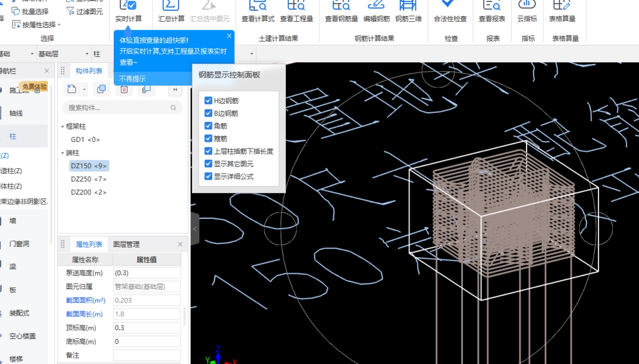Edit the 底标高(m) value field

coord(147,342)
